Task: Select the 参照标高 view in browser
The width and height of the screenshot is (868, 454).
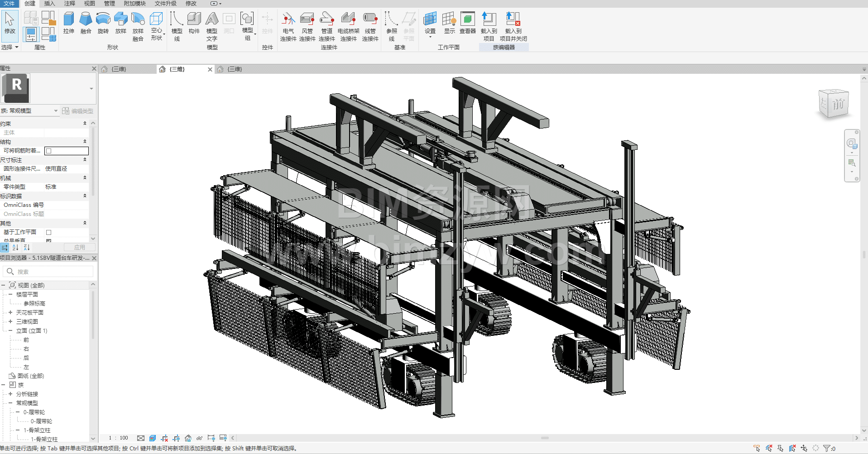Action: (34, 303)
